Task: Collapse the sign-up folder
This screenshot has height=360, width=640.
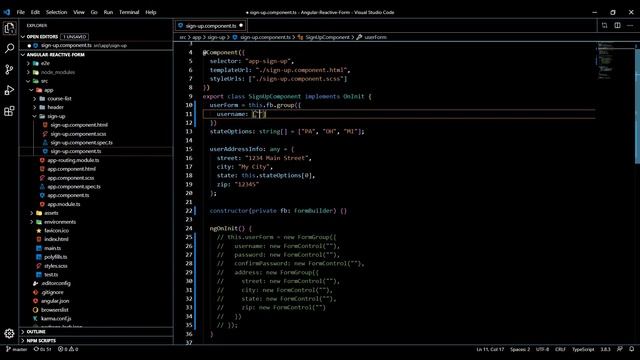Action: click(35, 116)
